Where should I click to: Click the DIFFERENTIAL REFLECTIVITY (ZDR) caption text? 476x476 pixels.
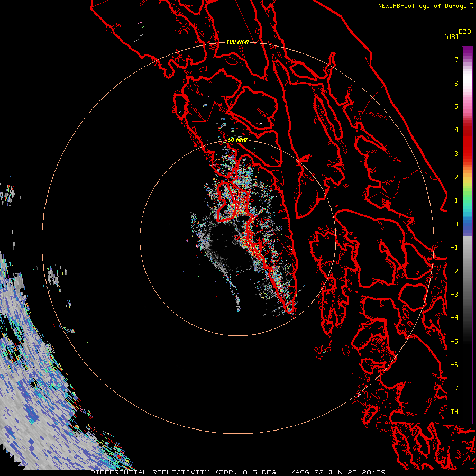[x=165, y=472]
